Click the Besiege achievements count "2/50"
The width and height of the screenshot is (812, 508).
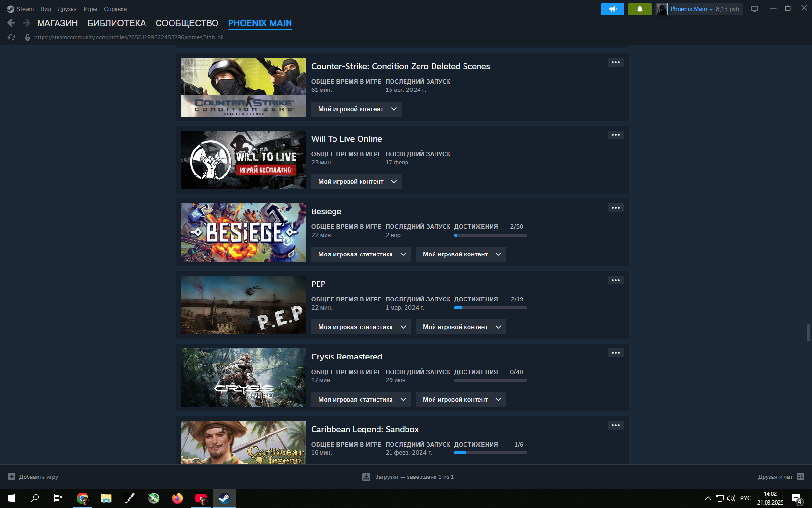[517, 226]
